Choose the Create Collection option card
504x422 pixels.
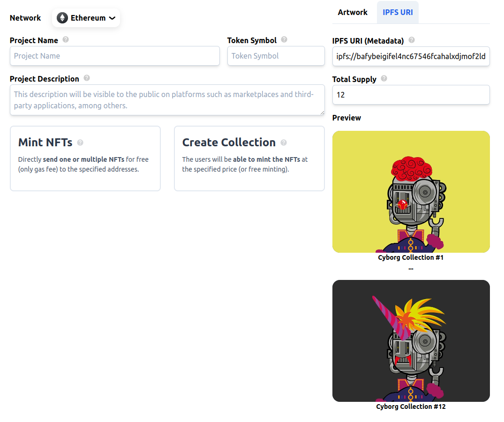pyautogui.click(x=249, y=158)
